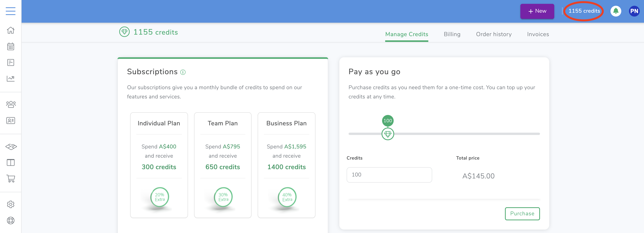
Task: Open the calendar icon in sidebar
Action: pos(11,46)
